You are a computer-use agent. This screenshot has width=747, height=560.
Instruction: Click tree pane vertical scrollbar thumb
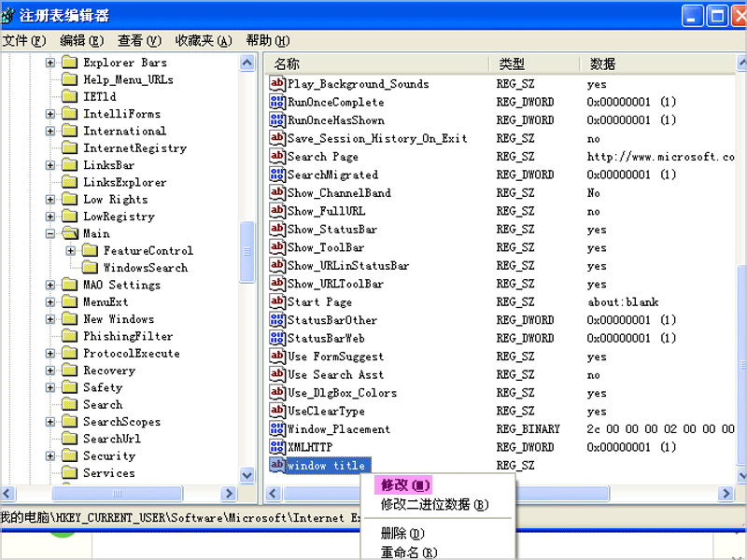(x=247, y=251)
